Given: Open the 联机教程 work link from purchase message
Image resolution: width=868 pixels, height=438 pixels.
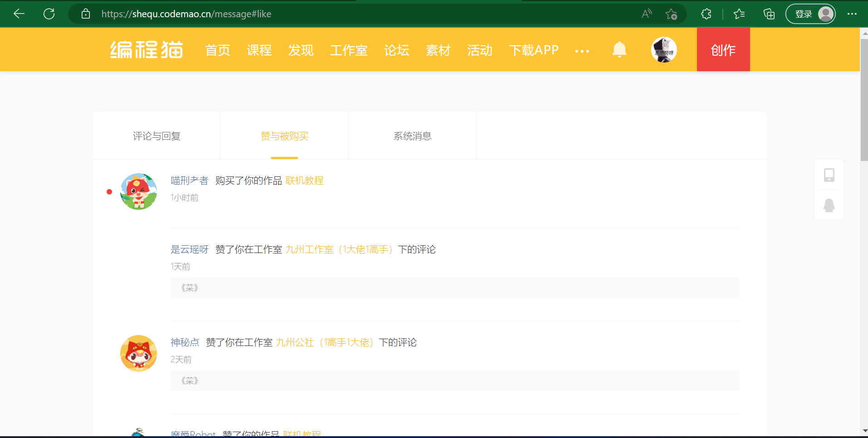Looking at the screenshot, I should pos(304,180).
